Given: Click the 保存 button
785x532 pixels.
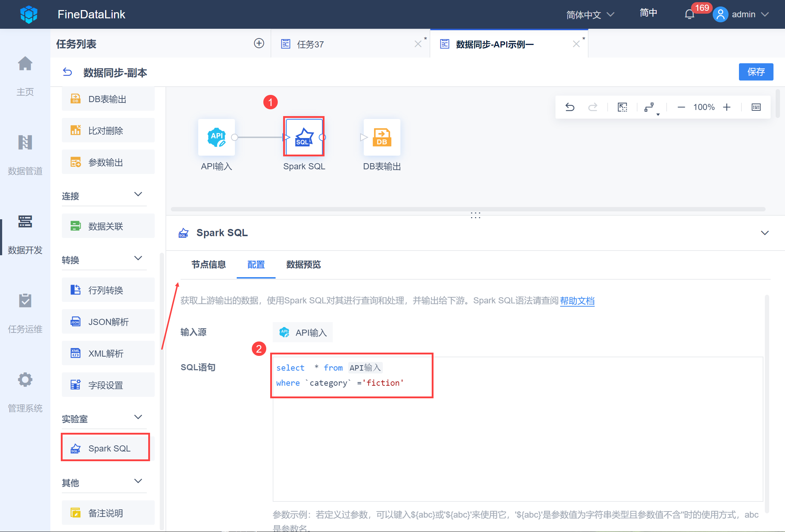Looking at the screenshot, I should [756, 72].
